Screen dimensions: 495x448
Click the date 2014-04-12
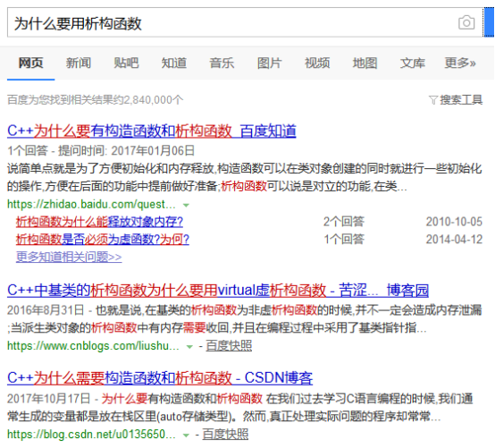pos(454,240)
